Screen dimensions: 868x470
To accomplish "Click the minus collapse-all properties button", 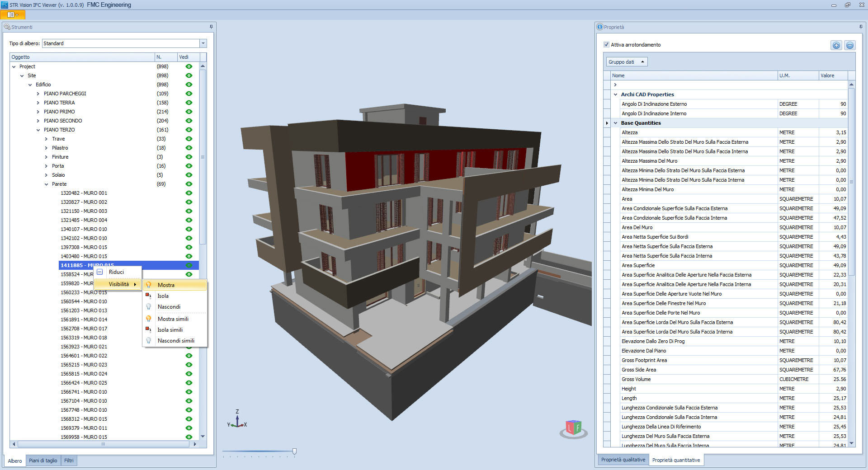I will [850, 45].
